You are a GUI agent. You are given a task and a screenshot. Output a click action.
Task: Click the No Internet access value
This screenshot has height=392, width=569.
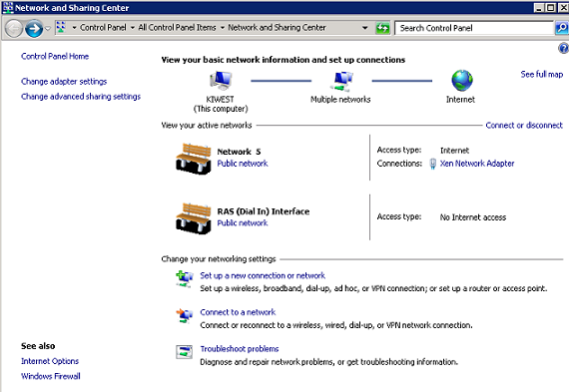(x=473, y=217)
